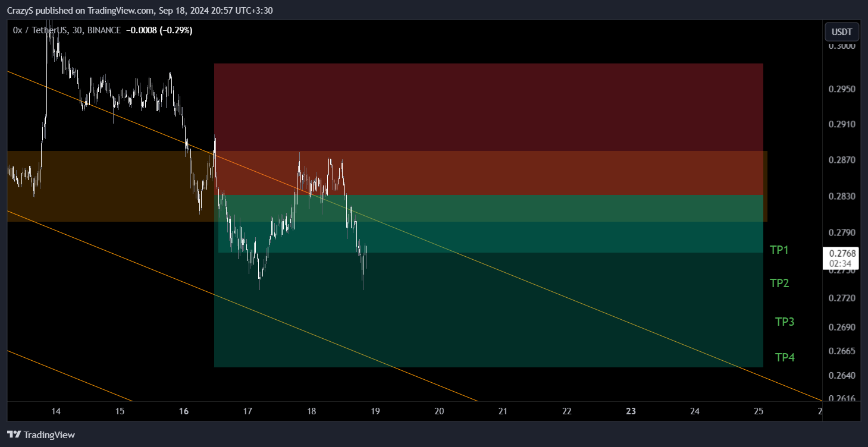The image size is (868, 447).
Task: Click date 23 on the time axis
Action: coord(631,411)
